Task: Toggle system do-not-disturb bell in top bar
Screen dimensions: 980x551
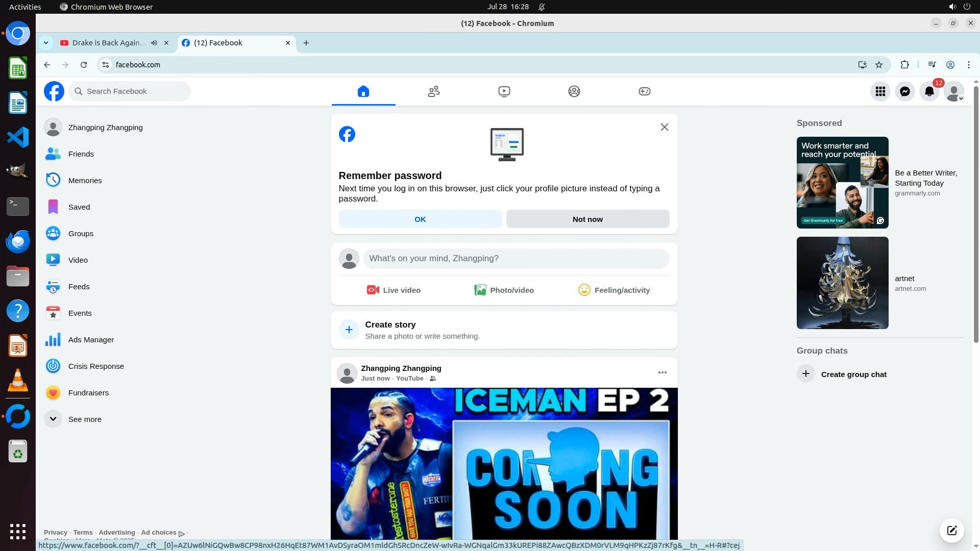Action: click(x=542, y=7)
